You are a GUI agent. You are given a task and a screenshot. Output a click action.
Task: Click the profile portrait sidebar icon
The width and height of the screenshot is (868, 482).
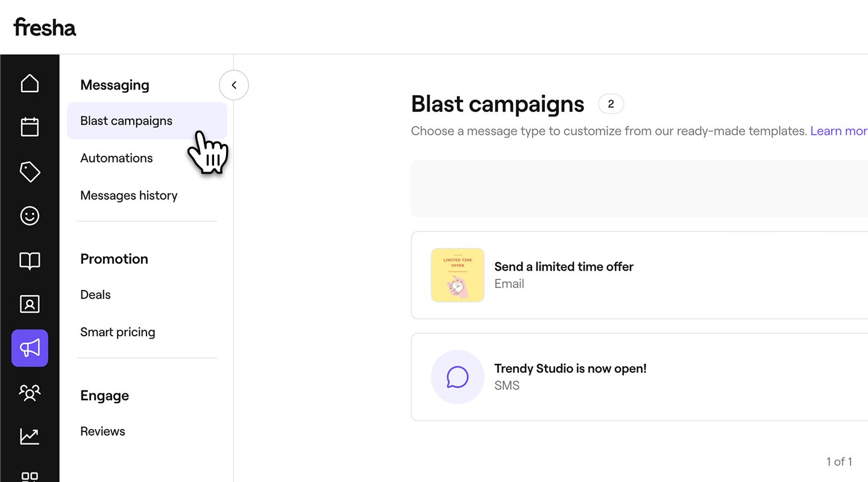30,304
